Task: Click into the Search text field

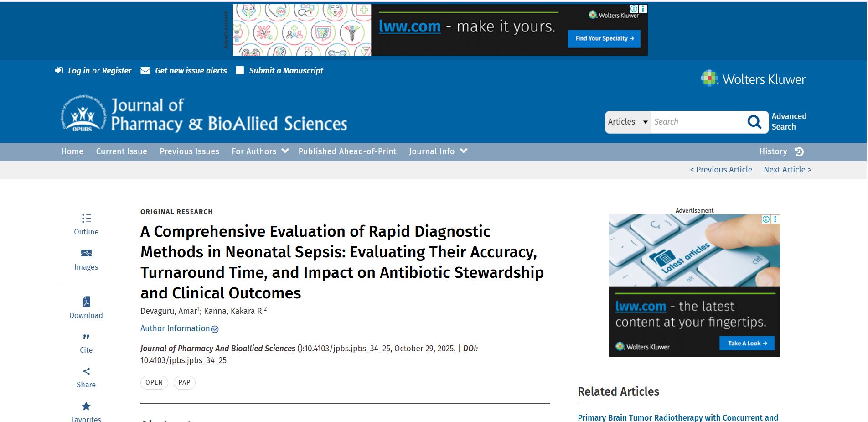Action: point(697,122)
